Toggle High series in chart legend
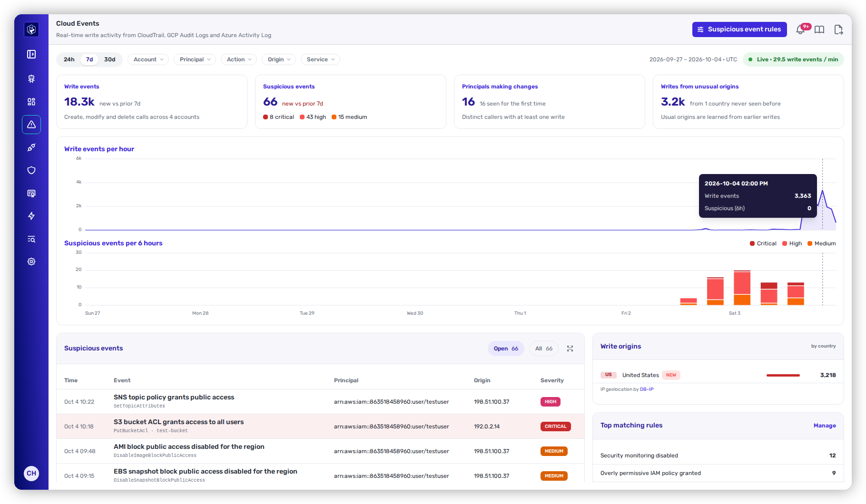The height and width of the screenshot is (504, 866). 792,243
